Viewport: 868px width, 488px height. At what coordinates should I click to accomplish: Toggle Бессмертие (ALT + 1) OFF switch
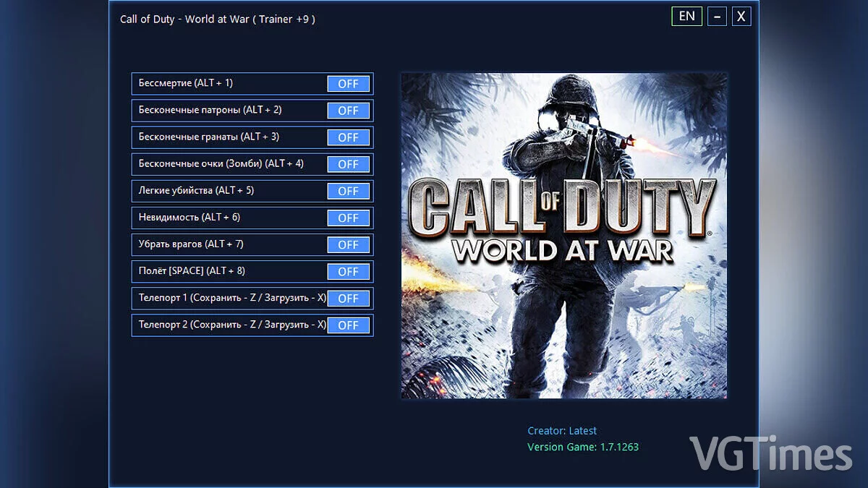click(x=348, y=84)
